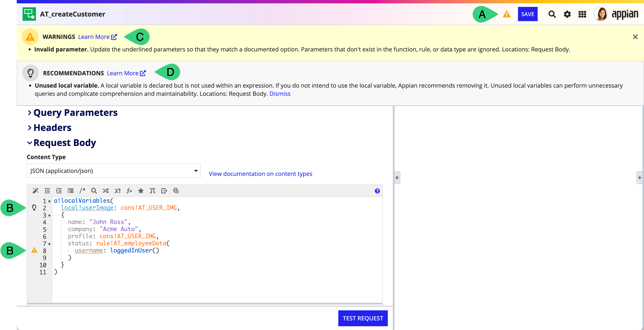The height and width of the screenshot is (330, 644).
Task: Click the block lines icon in editor toolbar
Action: 70,191
